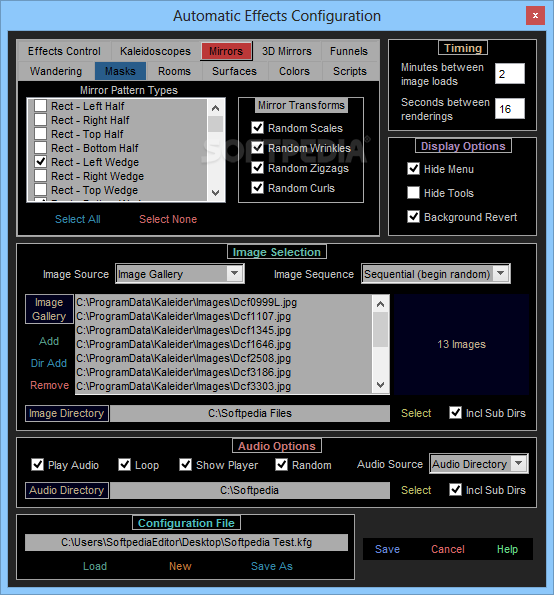Switch to the Scripts tab
Image resolution: width=554 pixels, height=595 pixels.
pyautogui.click(x=350, y=71)
